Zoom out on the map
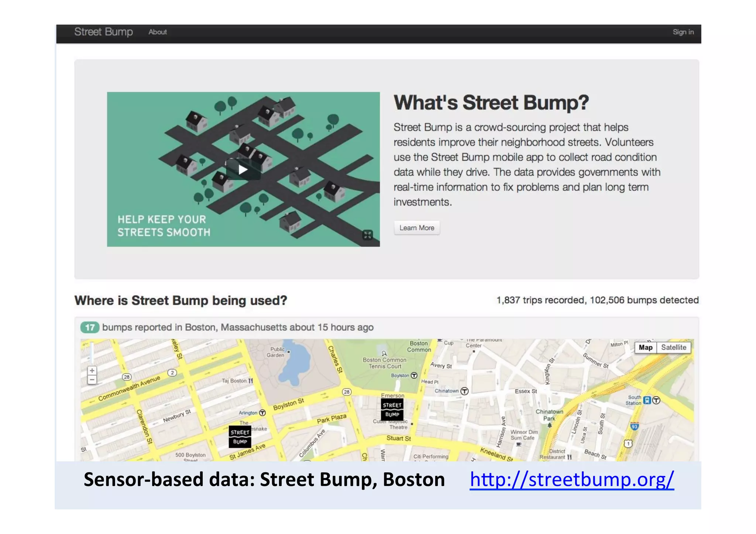 click(x=92, y=380)
